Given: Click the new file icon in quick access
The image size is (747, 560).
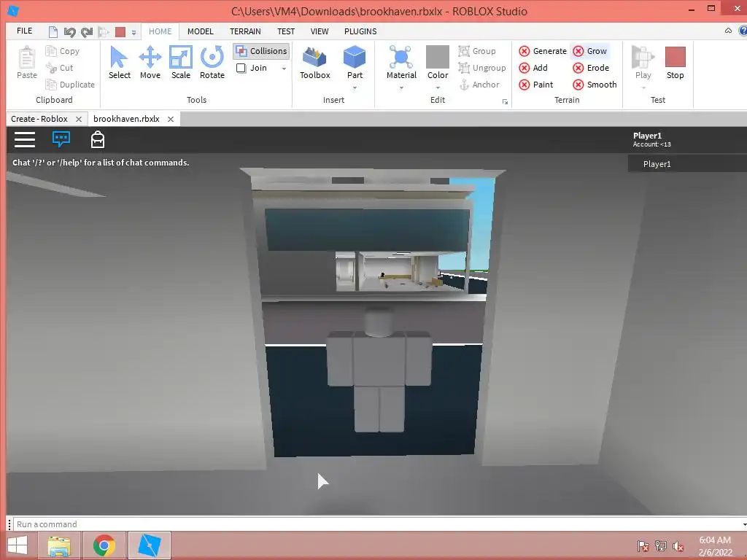Looking at the screenshot, I should 53,32.
